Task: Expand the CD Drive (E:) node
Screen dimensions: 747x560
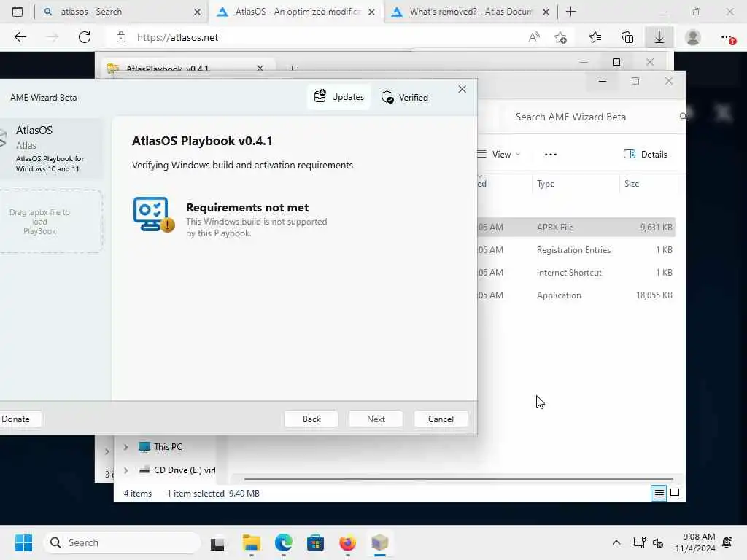Action: (x=125, y=470)
